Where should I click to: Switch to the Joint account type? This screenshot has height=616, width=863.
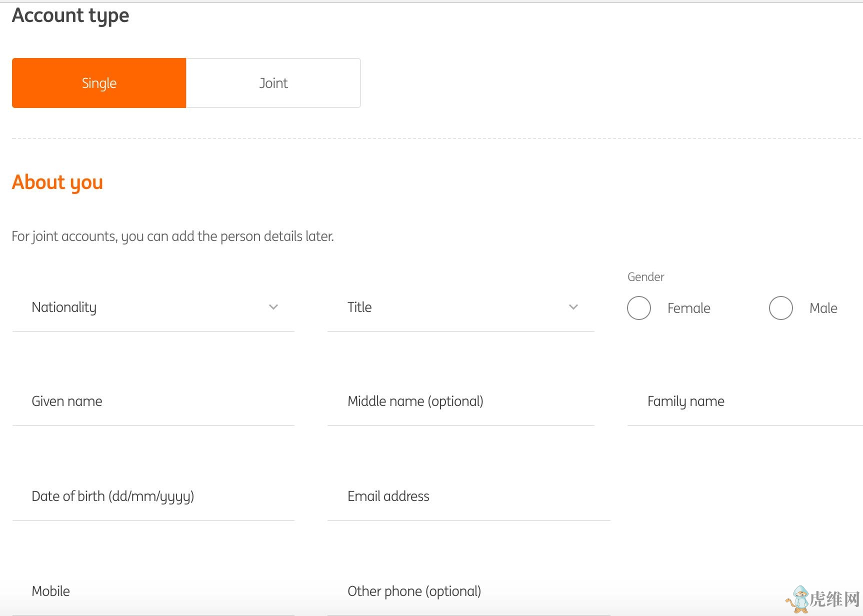pos(273,83)
